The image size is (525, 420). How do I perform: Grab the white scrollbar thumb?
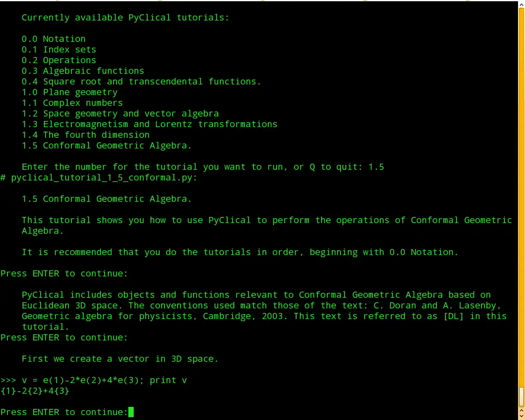click(522, 396)
